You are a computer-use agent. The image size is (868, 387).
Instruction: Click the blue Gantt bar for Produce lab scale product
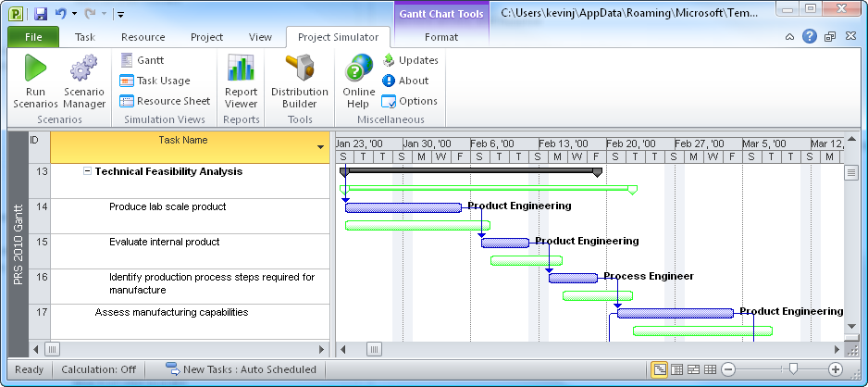(x=403, y=207)
